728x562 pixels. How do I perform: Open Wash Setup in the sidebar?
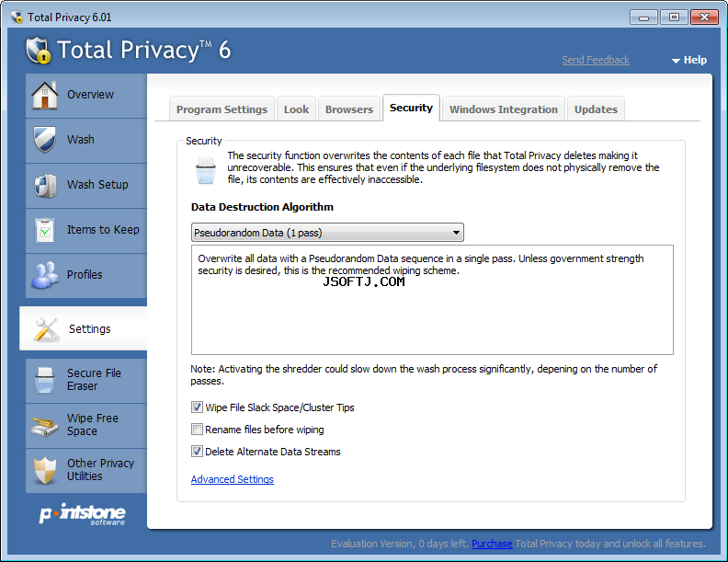pyautogui.click(x=97, y=184)
